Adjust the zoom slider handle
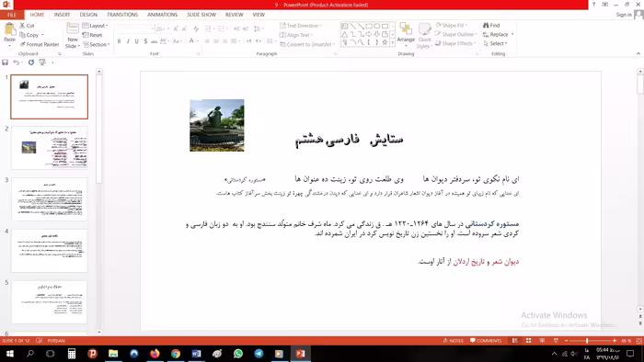This screenshot has width=644, height=362. tap(587, 341)
